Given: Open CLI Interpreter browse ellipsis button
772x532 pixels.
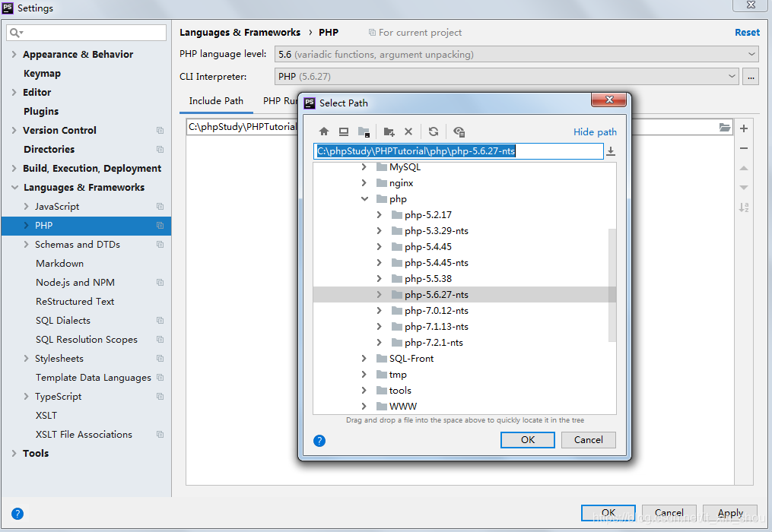Looking at the screenshot, I should (751, 77).
